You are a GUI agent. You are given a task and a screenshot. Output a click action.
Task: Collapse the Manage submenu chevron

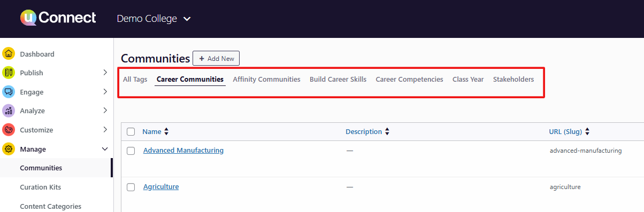105,149
